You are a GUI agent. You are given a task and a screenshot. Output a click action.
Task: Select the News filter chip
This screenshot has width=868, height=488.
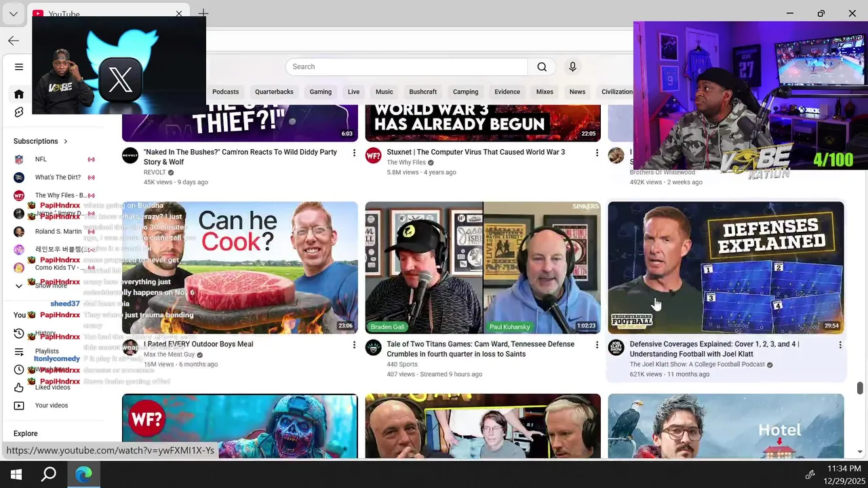[577, 92]
